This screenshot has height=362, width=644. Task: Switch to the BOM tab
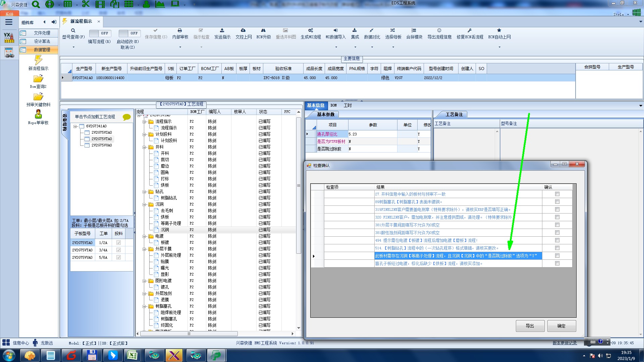(x=333, y=106)
